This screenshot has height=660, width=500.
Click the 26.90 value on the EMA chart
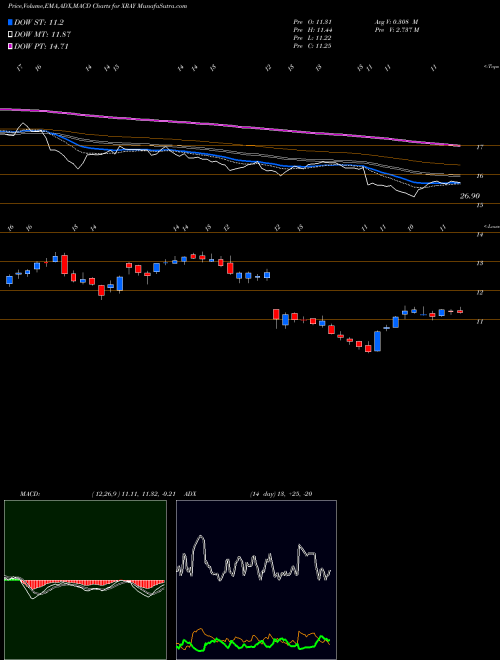(x=470, y=196)
